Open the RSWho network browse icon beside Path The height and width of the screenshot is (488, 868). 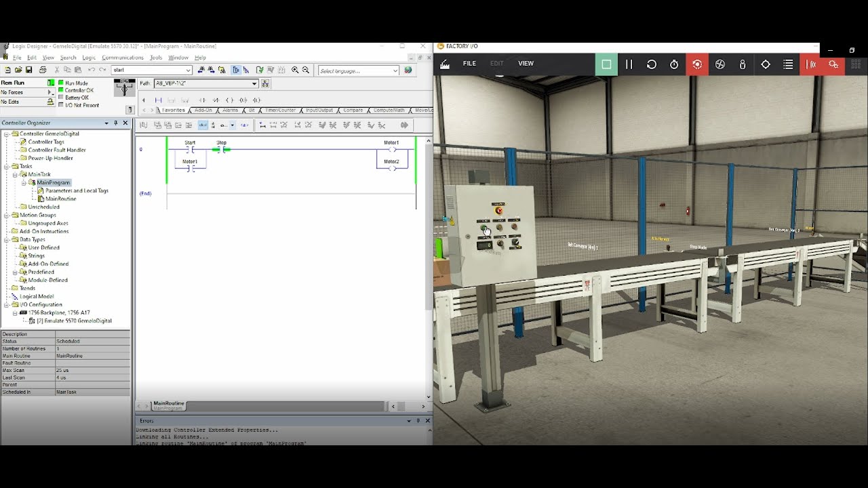[x=265, y=83]
